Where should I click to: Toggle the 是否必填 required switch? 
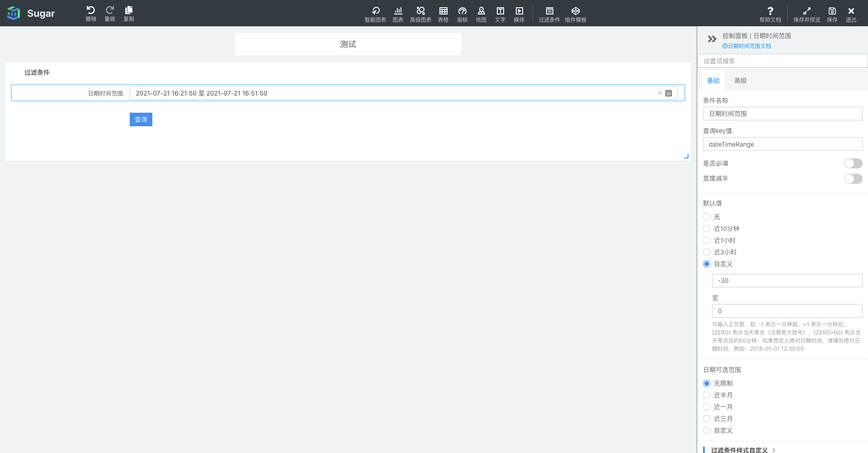pos(853,163)
